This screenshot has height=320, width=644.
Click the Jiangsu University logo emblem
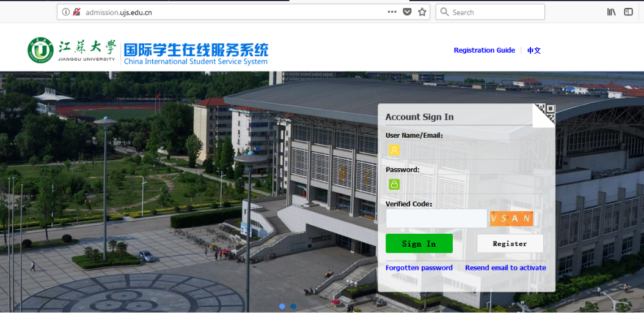click(x=41, y=50)
